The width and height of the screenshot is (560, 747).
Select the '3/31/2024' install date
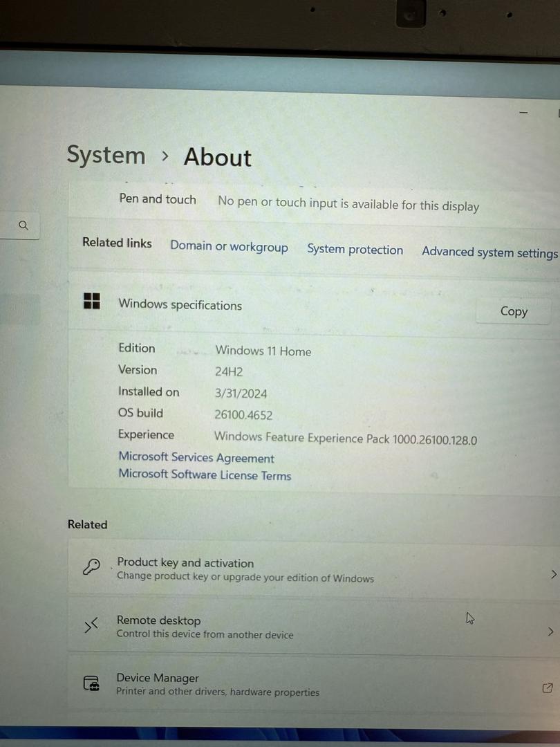(241, 394)
